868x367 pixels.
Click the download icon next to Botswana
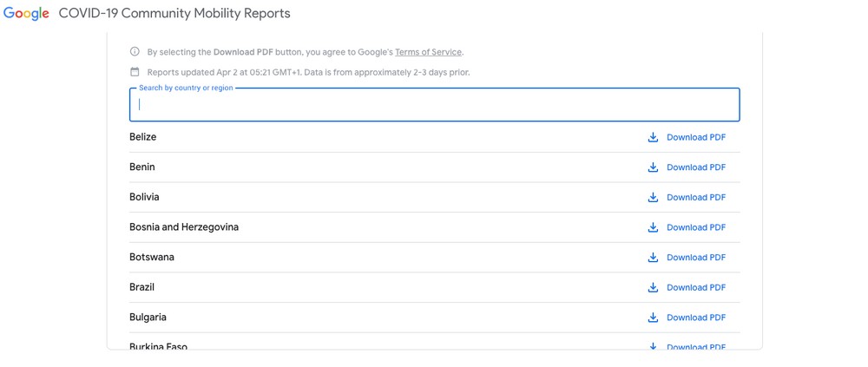point(653,257)
